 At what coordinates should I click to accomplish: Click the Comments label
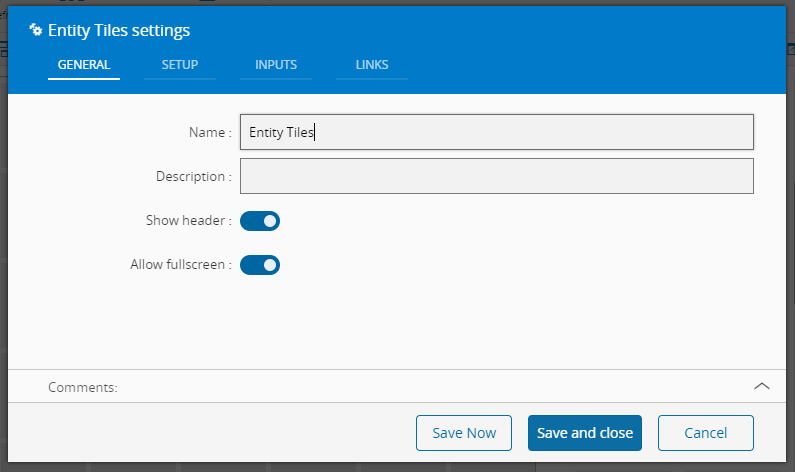(x=83, y=387)
